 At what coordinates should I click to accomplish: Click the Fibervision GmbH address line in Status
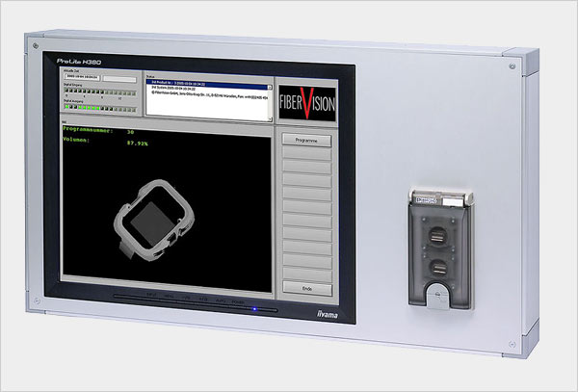click(x=206, y=93)
